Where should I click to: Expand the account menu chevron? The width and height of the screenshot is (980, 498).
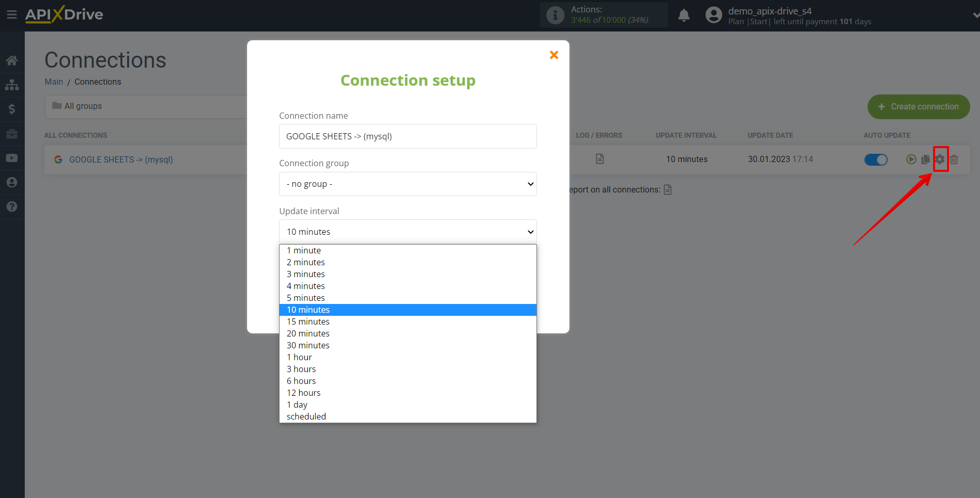coord(975,15)
